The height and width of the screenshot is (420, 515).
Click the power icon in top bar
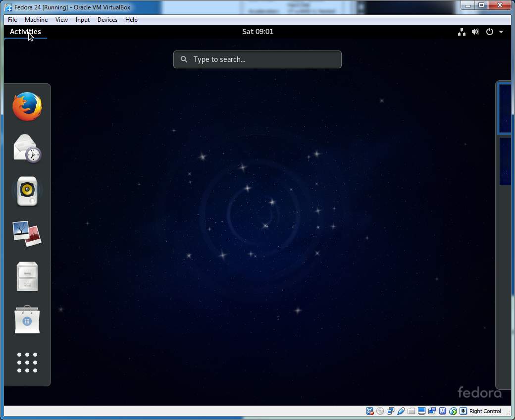click(490, 32)
